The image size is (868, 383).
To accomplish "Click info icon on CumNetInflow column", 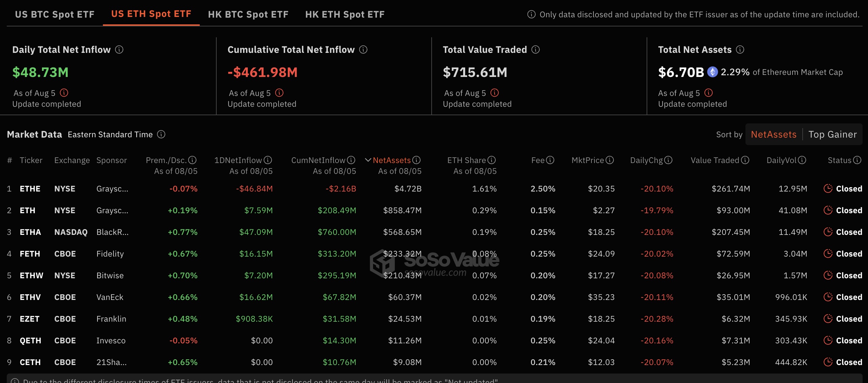I will click(351, 160).
